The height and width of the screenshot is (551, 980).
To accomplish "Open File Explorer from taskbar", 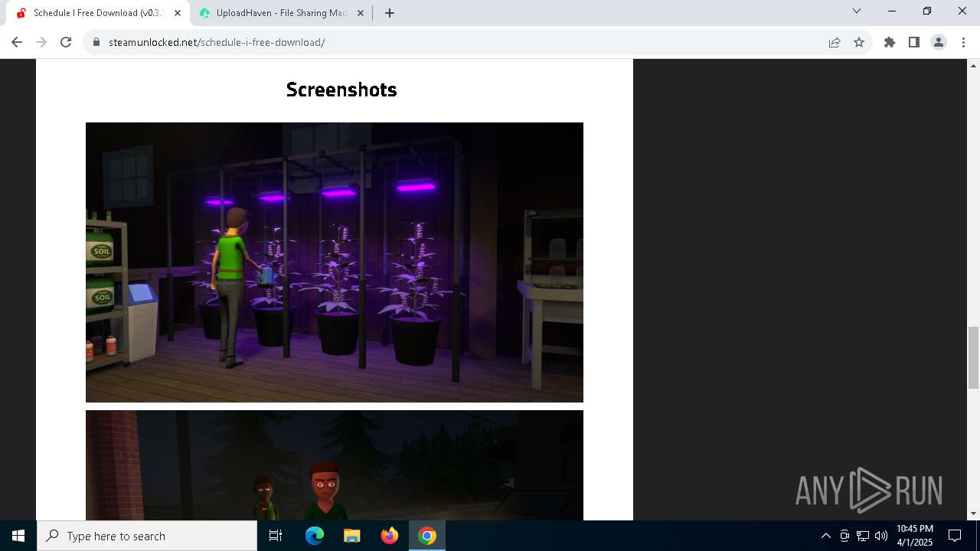I will (x=352, y=536).
